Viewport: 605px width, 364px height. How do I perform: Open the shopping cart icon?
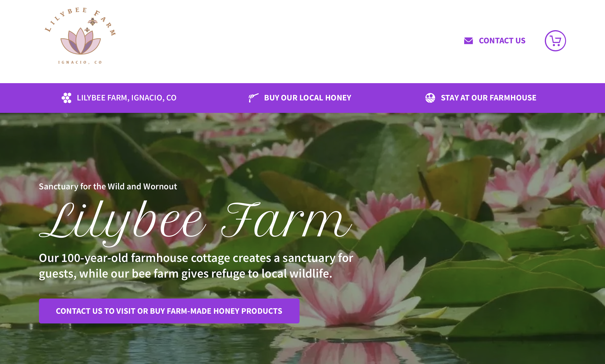[555, 41]
